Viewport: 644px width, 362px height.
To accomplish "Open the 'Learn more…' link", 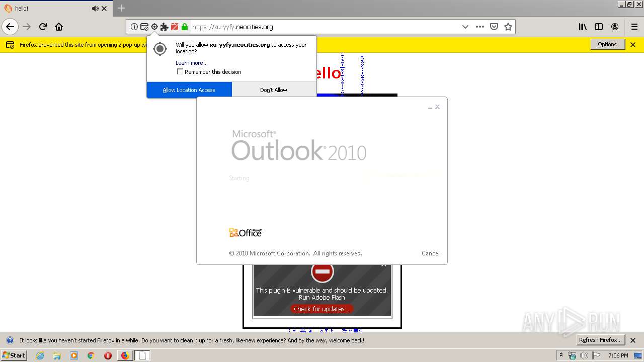I will [191, 63].
